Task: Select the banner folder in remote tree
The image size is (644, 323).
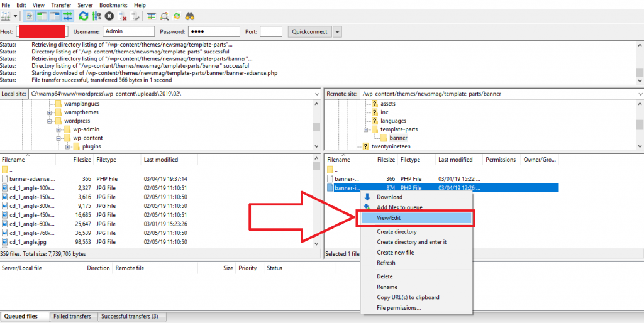Action: [398, 138]
